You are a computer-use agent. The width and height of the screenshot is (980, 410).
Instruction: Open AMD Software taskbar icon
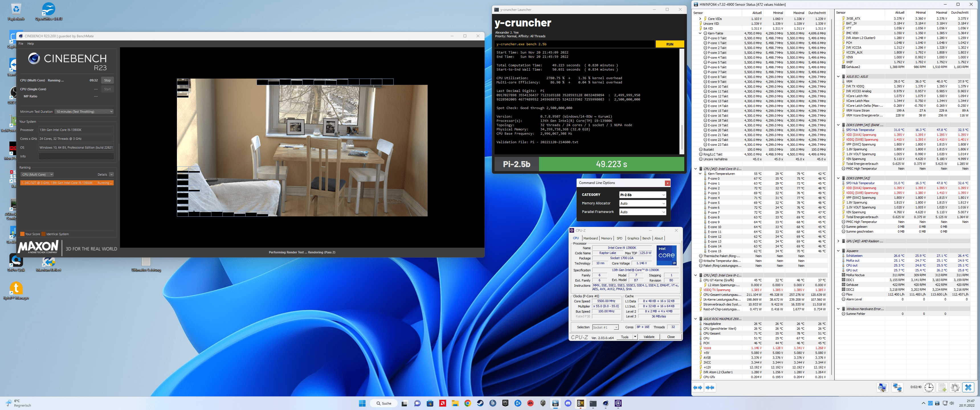pyautogui.click(x=442, y=403)
